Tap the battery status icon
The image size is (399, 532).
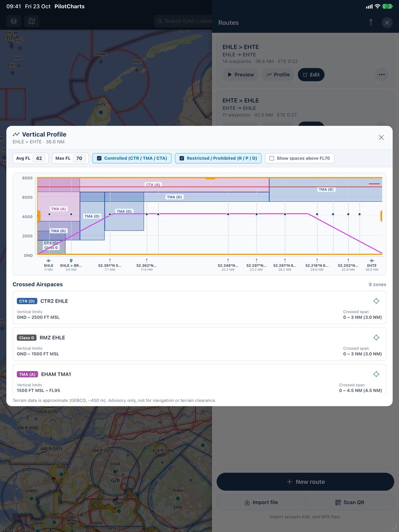pyautogui.click(x=388, y=6)
